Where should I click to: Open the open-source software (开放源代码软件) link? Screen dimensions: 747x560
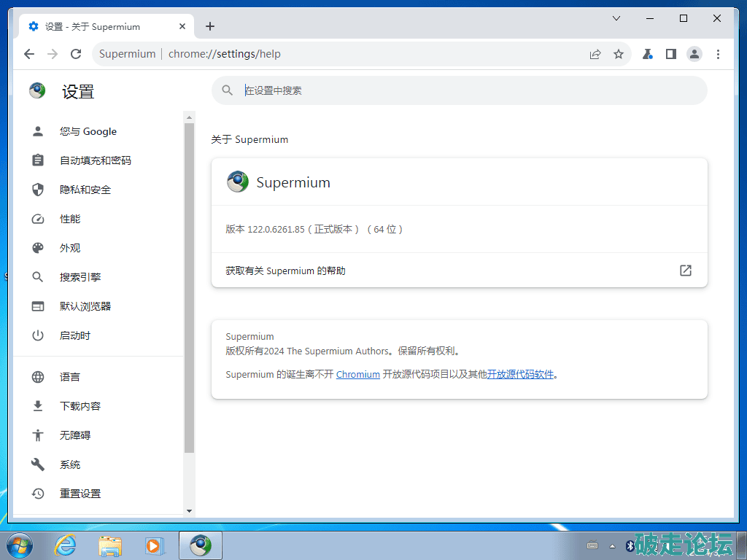520,374
